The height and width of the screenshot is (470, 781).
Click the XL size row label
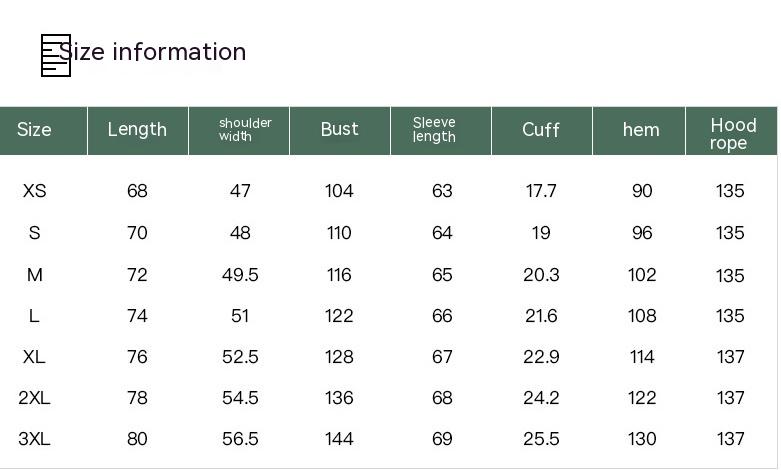[x=34, y=357]
